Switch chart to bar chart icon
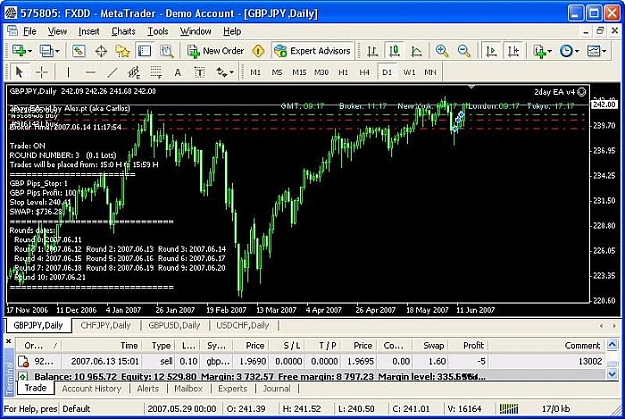 point(372,51)
